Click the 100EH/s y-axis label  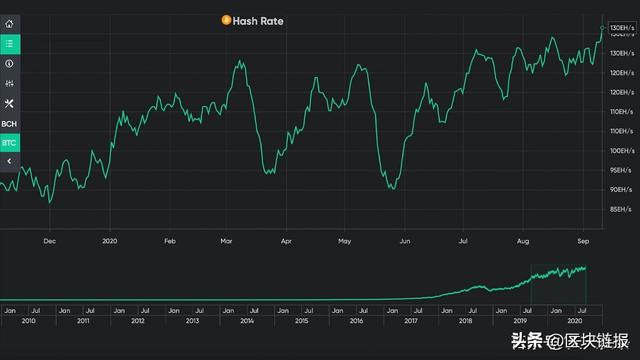click(622, 151)
